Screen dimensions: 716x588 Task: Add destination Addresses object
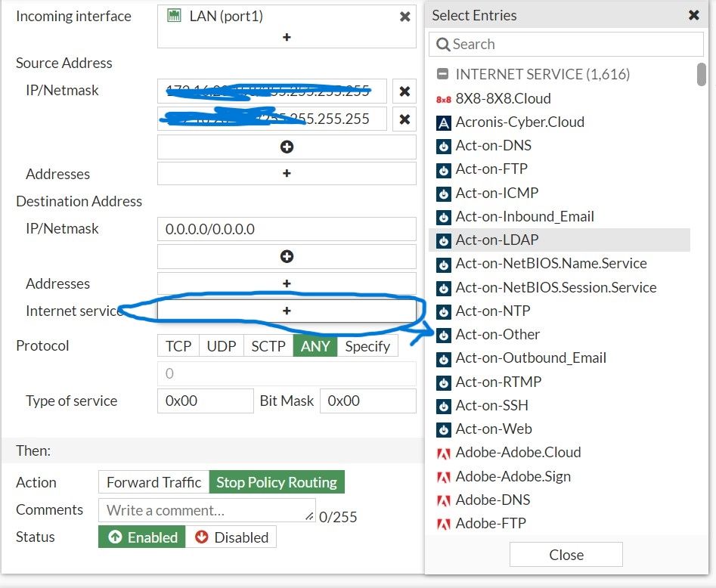287,283
